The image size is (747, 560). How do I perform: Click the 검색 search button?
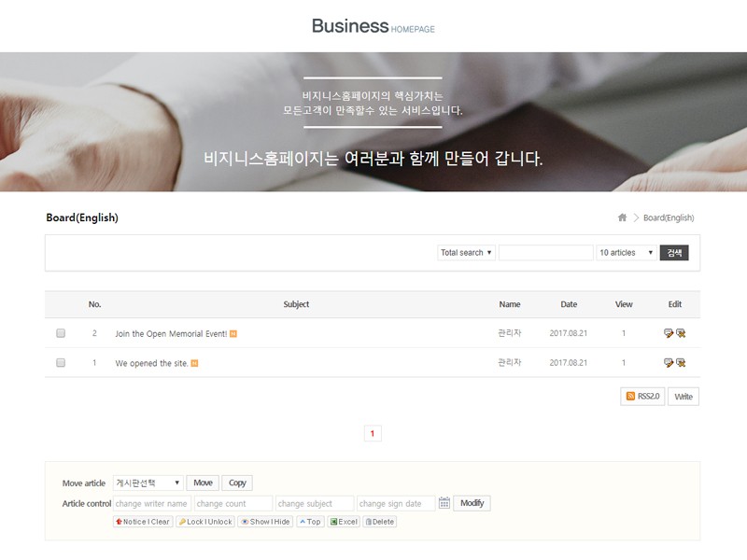[x=674, y=253]
